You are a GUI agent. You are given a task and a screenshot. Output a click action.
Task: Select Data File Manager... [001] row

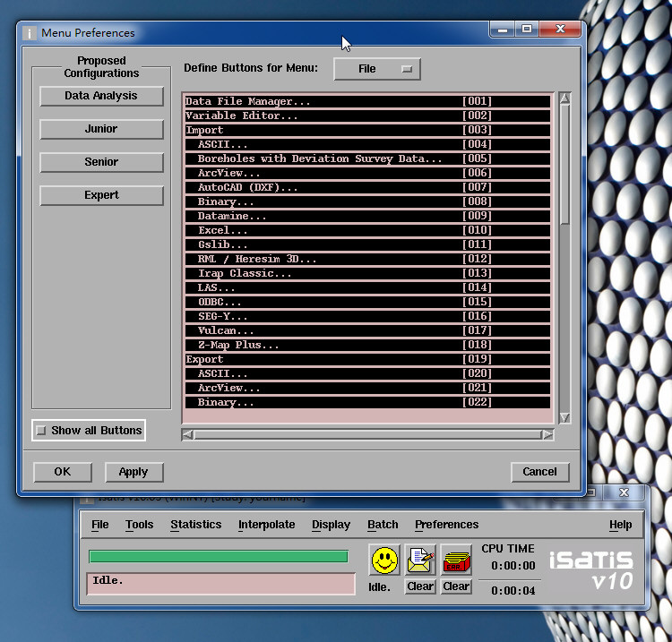[367, 101]
